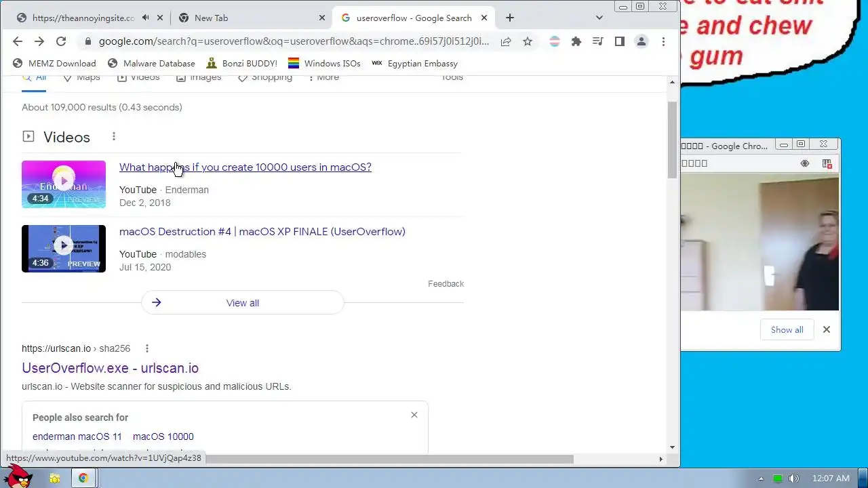The height and width of the screenshot is (488, 868).
Task: Open 'What happens if you create 10000 users' link
Action: (245, 167)
